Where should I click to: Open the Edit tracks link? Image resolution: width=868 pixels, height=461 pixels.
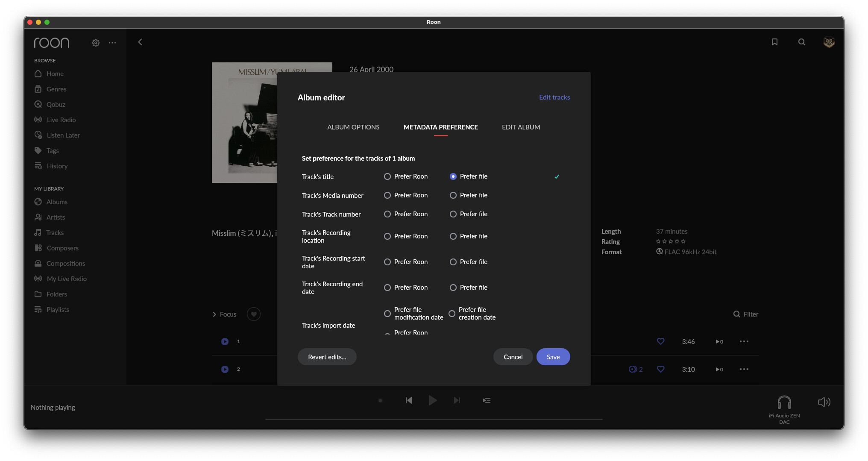point(554,97)
